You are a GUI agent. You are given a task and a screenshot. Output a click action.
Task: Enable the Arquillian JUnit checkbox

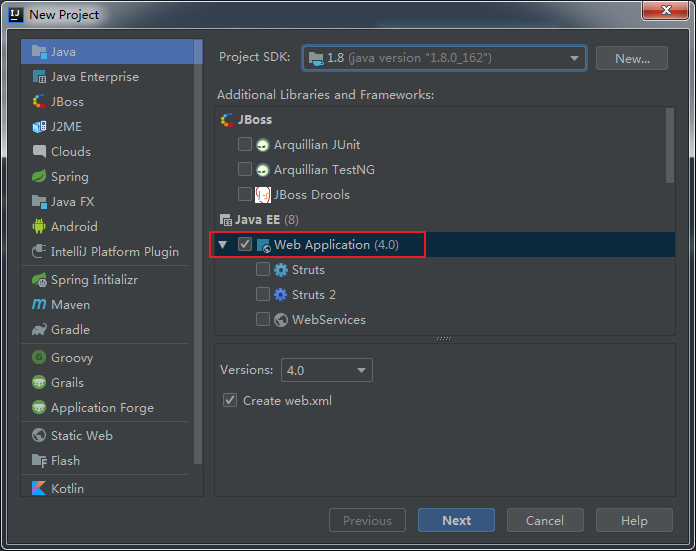tap(245, 144)
